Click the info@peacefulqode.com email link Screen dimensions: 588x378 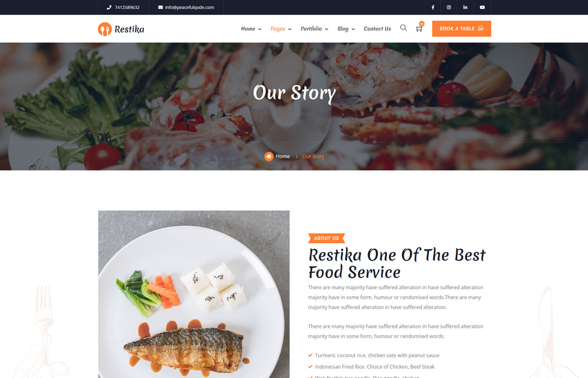pyautogui.click(x=189, y=7)
